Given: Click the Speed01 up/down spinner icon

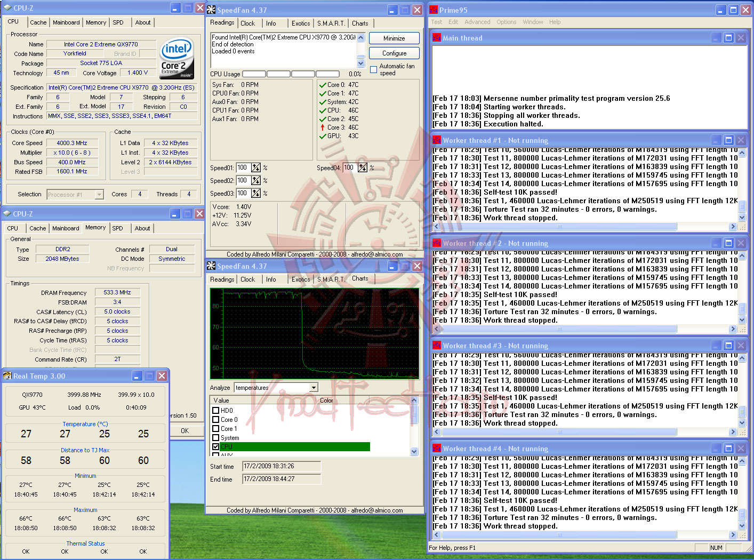Looking at the screenshot, I should [x=256, y=167].
